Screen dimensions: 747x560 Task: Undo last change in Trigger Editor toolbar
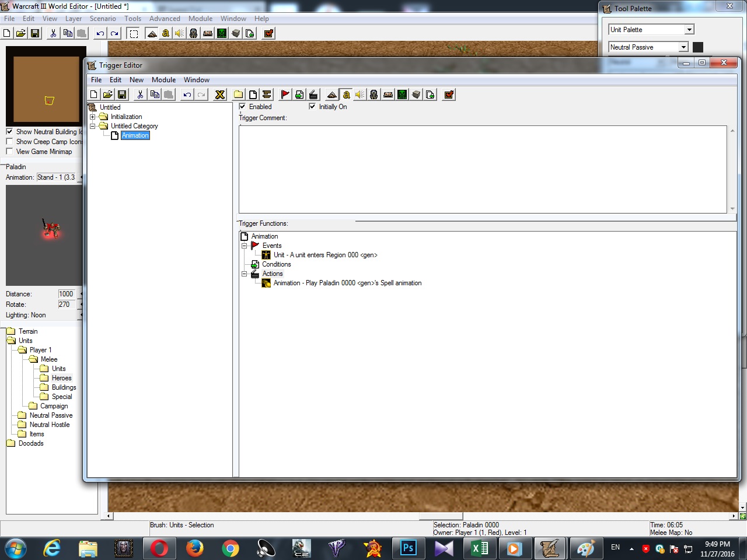187,94
